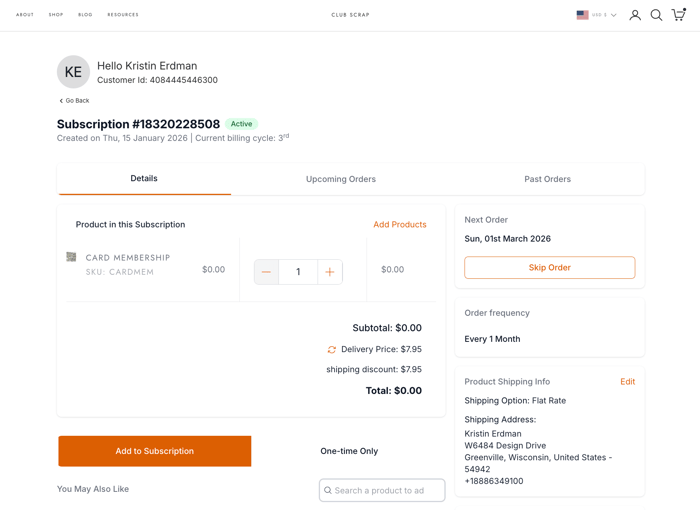Screen dimensions: 700x510
Task: Edit the Product Shipping Info
Action: click(x=627, y=382)
